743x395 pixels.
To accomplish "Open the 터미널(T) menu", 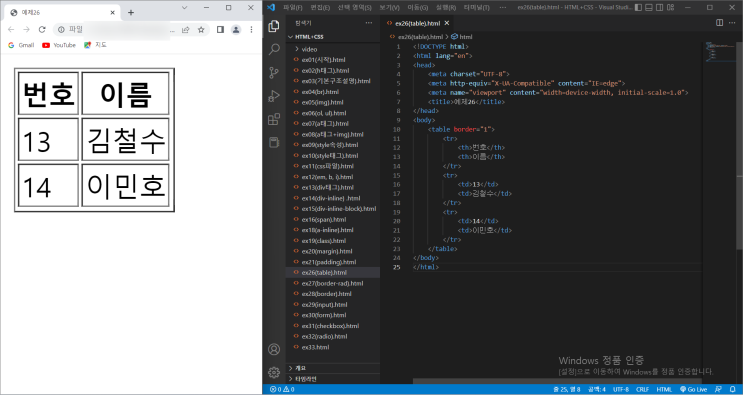I will 476,7.
